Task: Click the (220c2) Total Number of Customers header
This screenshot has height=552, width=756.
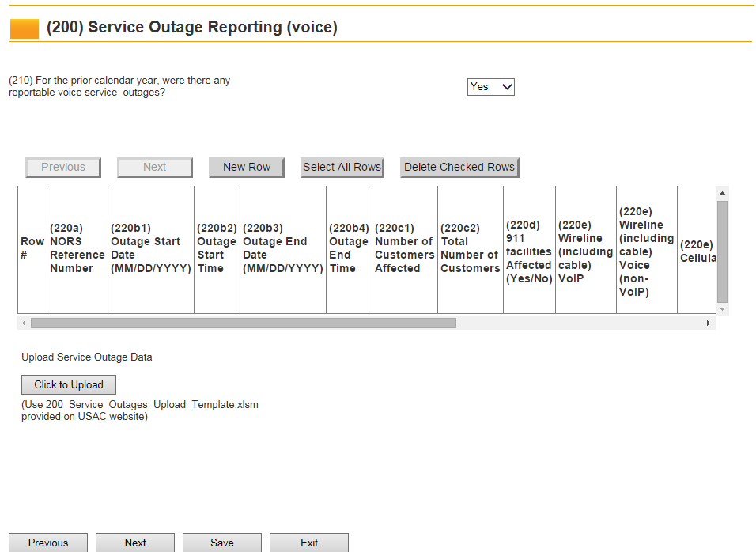Action: point(471,248)
